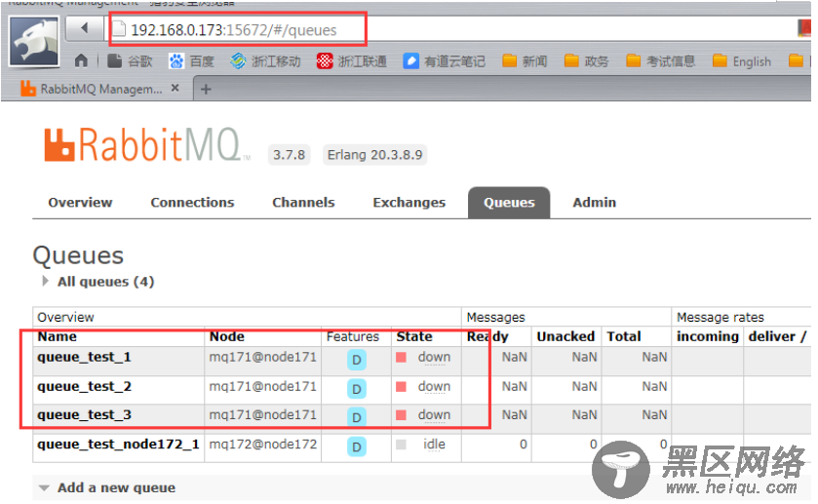Open the 有道云笔记 bookmark

(444, 61)
